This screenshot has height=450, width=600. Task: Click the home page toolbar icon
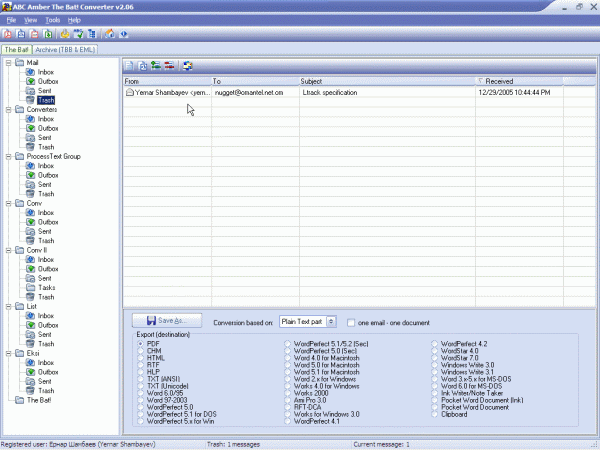tap(110, 34)
